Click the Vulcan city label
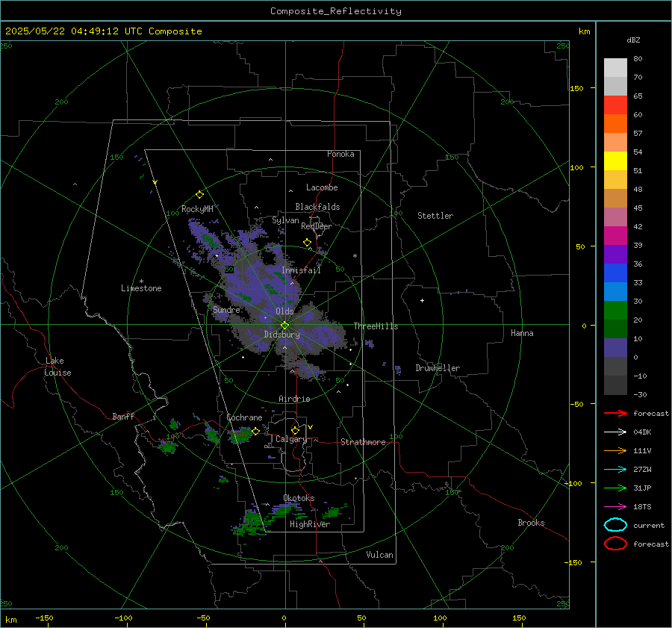This screenshot has height=628, width=672. coord(379,555)
